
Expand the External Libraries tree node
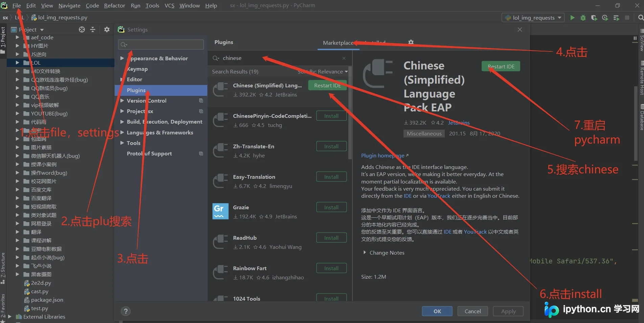(10, 317)
